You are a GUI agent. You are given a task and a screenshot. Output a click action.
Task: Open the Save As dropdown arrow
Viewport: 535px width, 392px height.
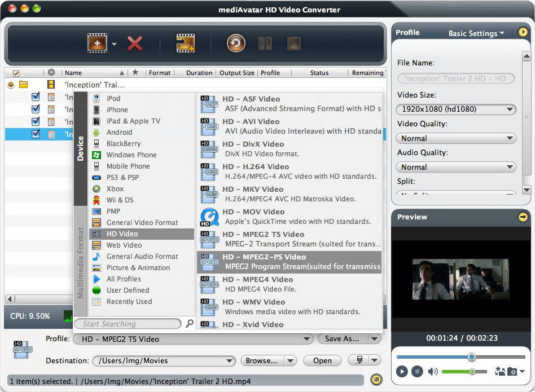coord(375,339)
